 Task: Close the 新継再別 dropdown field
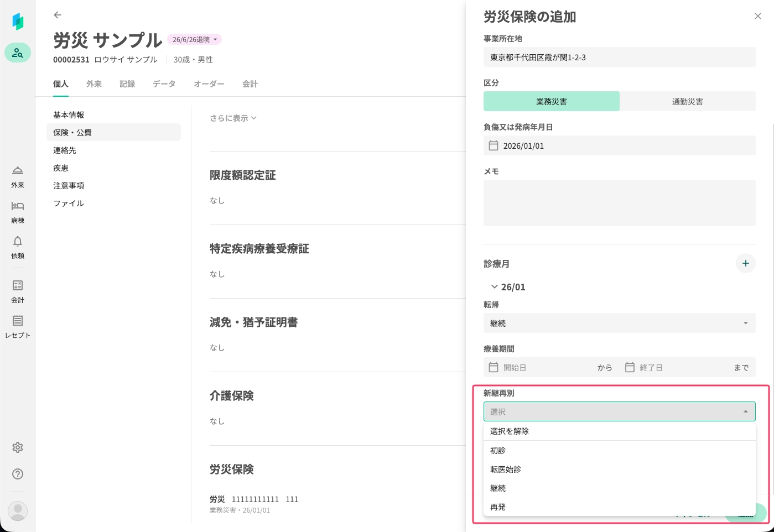coord(620,411)
